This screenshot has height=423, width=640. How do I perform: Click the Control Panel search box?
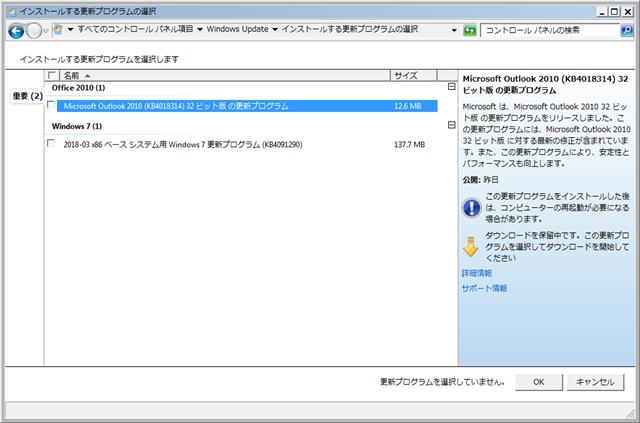550,30
